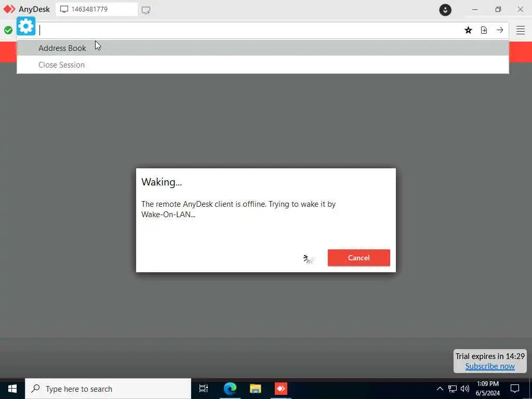This screenshot has width=532, height=399.
Task: Click the black circular download arrow icon
Action: 445,10
